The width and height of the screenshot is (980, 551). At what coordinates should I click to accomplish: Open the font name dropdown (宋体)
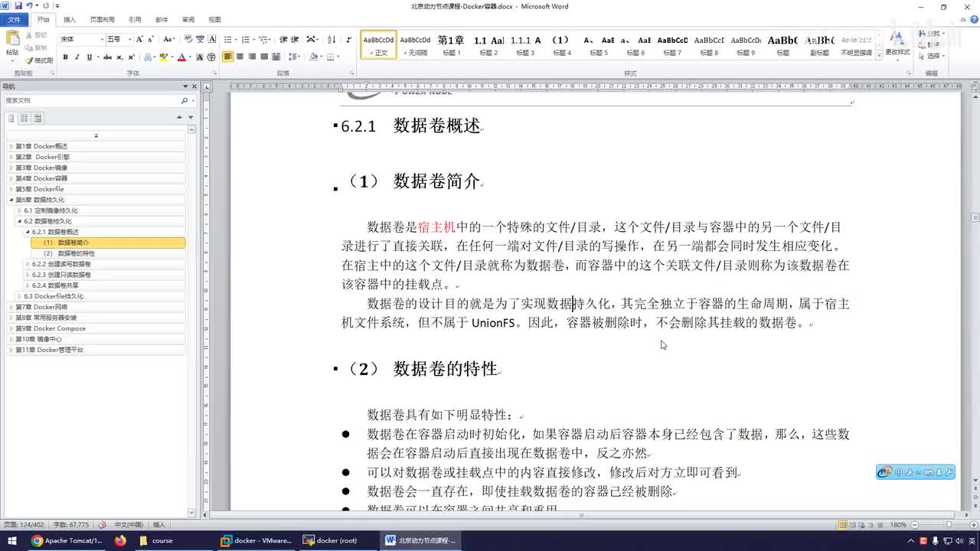[x=102, y=39]
